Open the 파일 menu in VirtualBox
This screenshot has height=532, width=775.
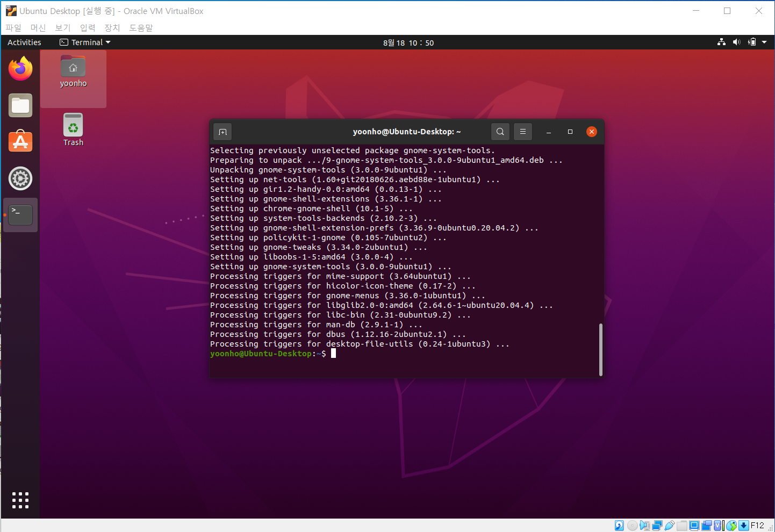click(x=13, y=27)
